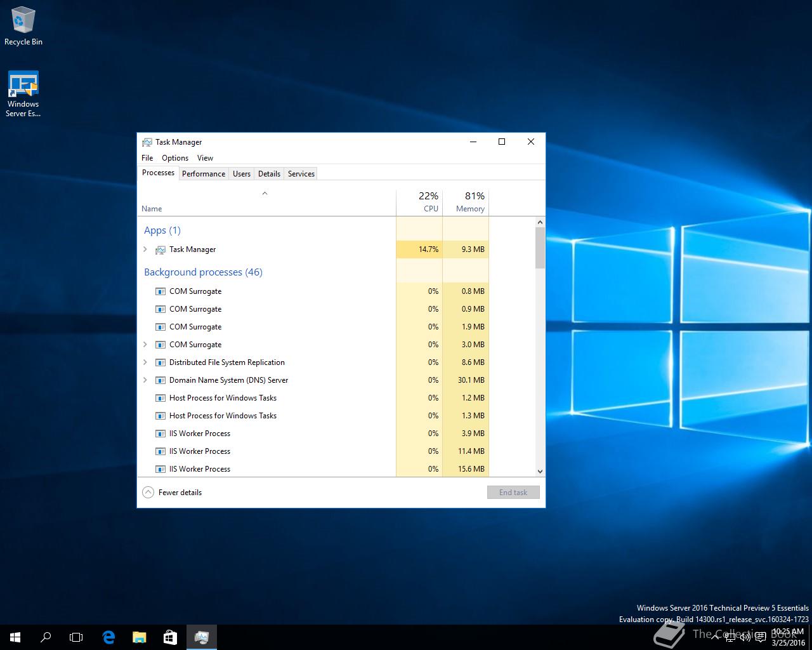Click the Background processes (46) group header

[203, 272]
